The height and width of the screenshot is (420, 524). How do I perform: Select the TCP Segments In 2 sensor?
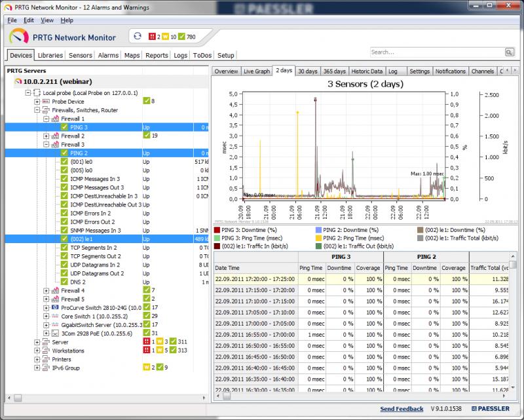pos(93,248)
